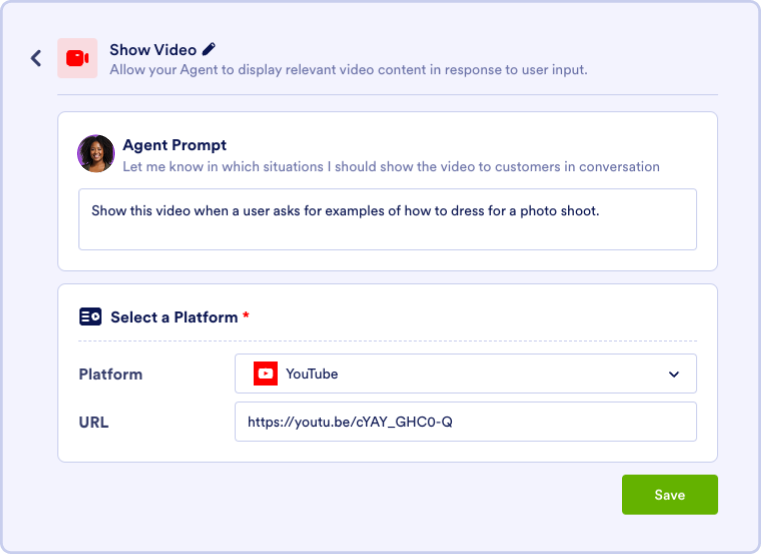
Task: Select the YouTube text in Platform dropdown
Action: [312, 374]
